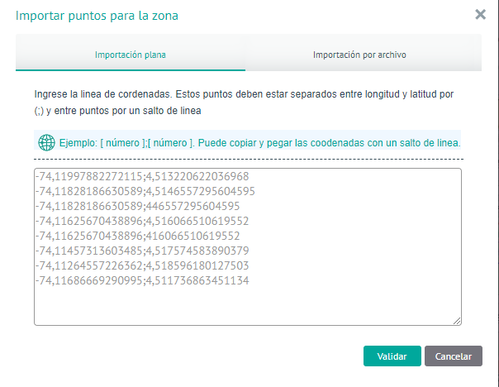499x387 pixels.
Task: Click the globe icon beside Ejemplo
Action: [x=46, y=143]
